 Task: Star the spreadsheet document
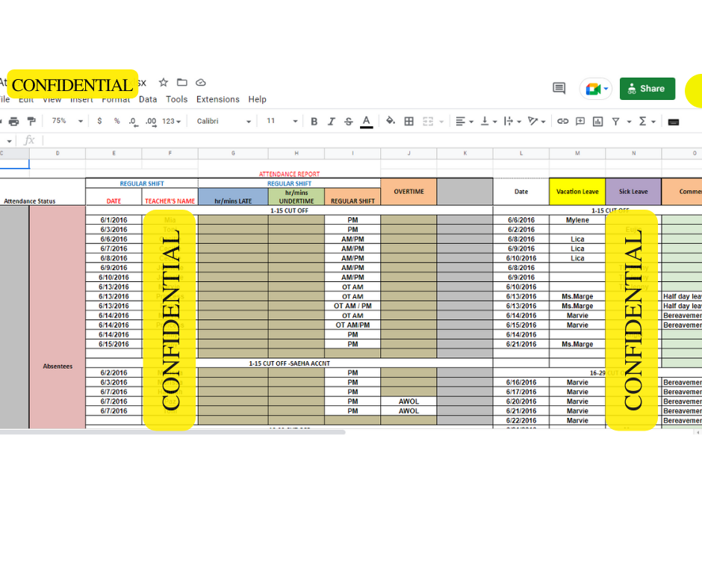(164, 82)
